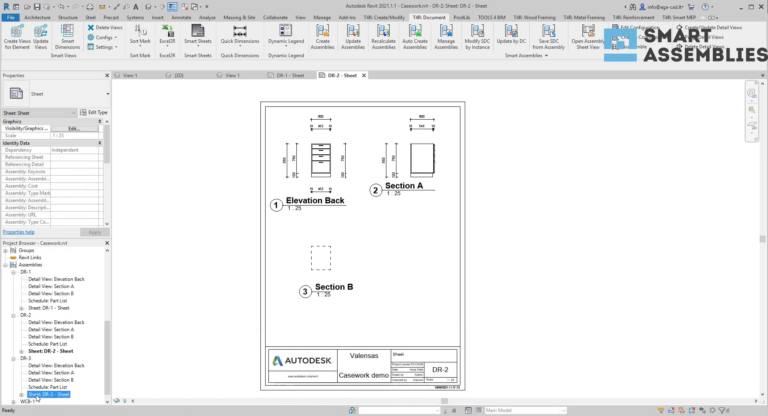The image size is (768, 416).
Task: Click Save icon in quick access toolbar
Action: click(x=37, y=7)
